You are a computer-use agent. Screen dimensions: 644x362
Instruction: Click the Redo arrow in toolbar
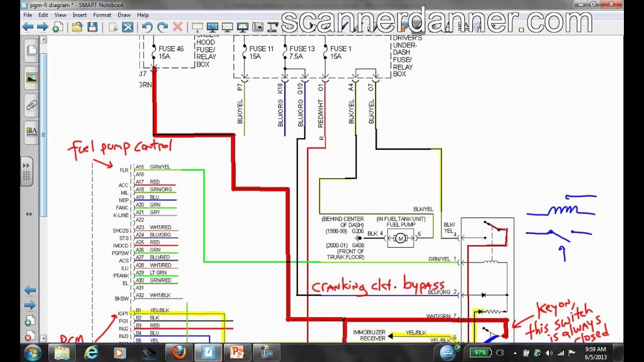162,27
